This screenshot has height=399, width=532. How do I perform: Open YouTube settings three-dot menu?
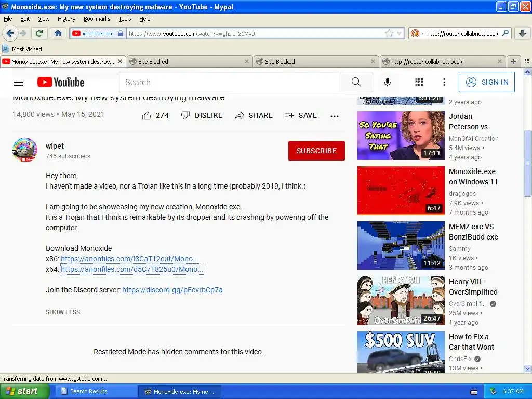pos(444,82)
